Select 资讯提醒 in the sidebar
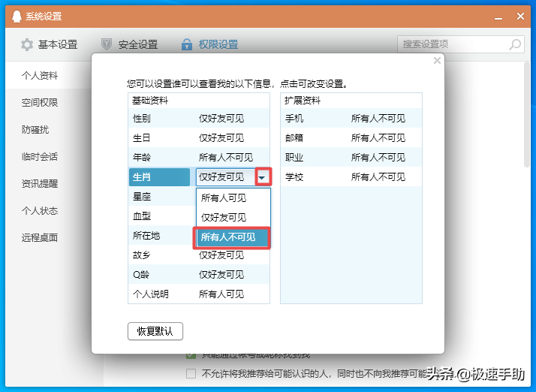Image resolution: width=536 pixels, height=392 pixels. click(40, 183)
